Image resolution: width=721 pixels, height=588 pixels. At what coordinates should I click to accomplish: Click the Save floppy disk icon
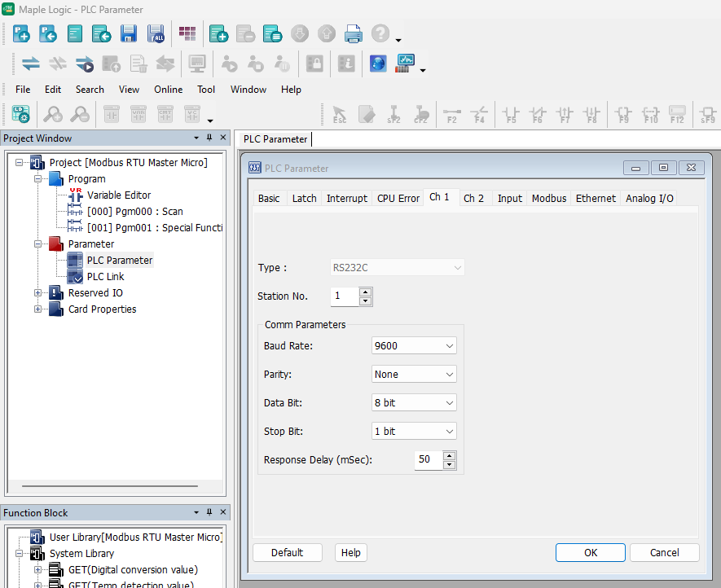click(x=129, y=33)
